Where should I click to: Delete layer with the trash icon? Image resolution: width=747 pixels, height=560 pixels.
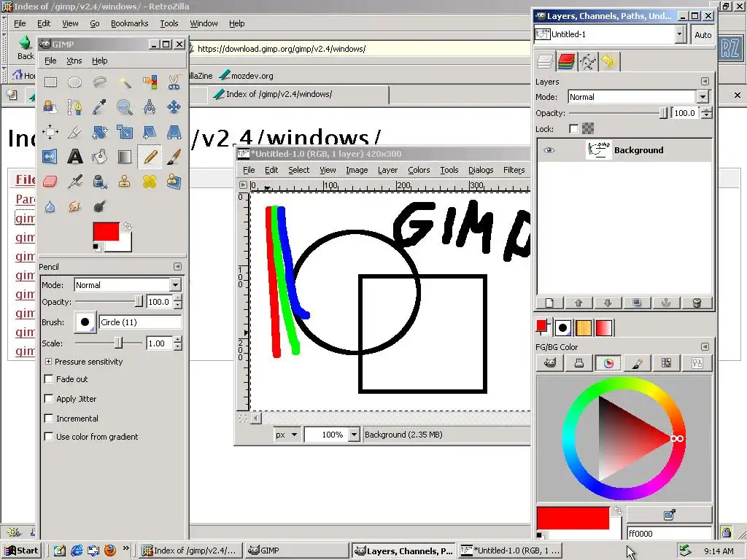(697, 303)
